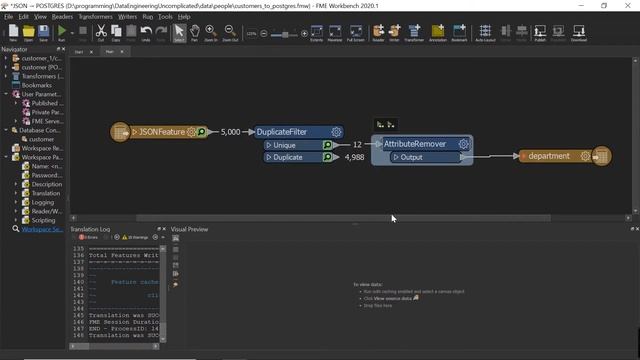This screenshot has height=360, width=640.
Task: Adjust the canvas zoom slider handle
Action: pyautogui.click(x=285, y=34)
